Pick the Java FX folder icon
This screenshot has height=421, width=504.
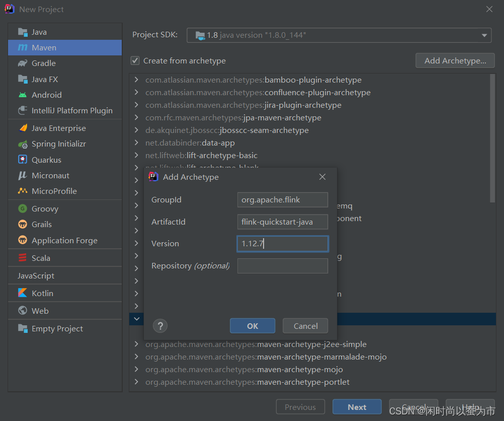[x=23, y=79]
